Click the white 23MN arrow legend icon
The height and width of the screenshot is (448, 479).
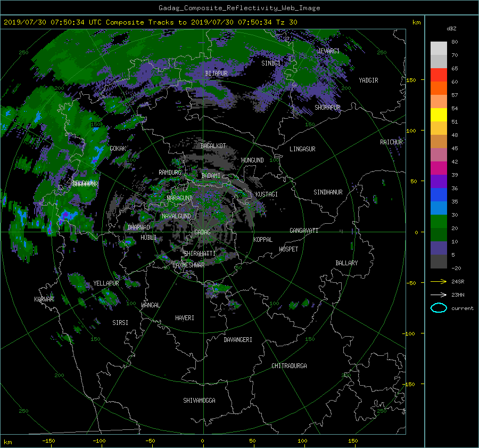click(x=439, y=295)
